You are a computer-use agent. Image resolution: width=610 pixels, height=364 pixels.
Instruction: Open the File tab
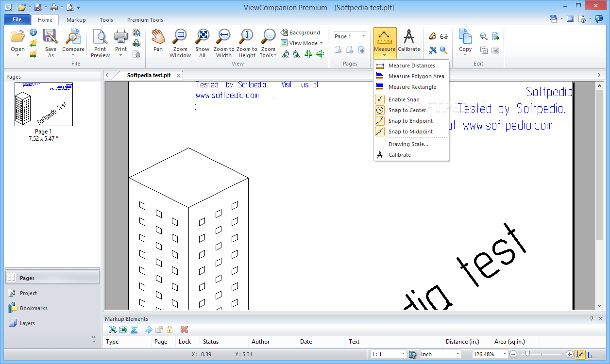click(17, 20)
